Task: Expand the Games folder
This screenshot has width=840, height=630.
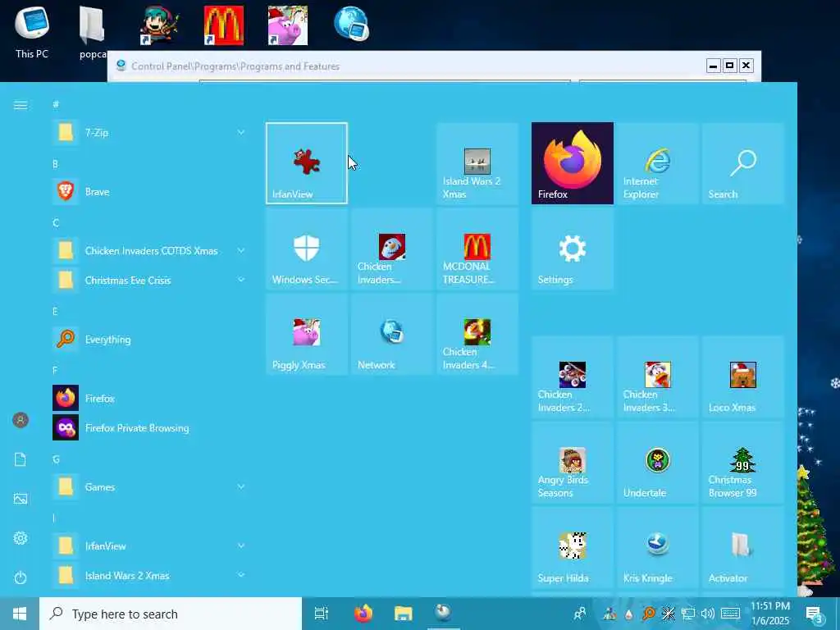Action: [149, 487]
